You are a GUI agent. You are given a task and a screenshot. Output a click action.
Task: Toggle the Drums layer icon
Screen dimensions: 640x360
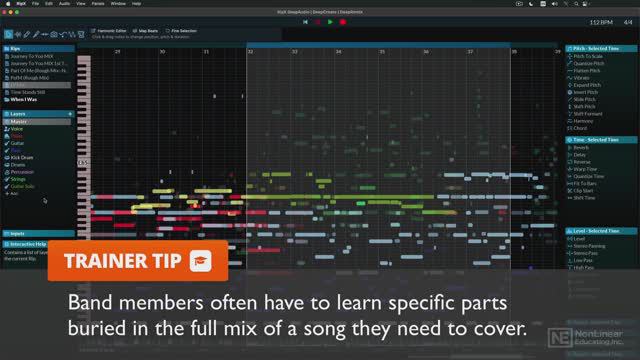7,165
